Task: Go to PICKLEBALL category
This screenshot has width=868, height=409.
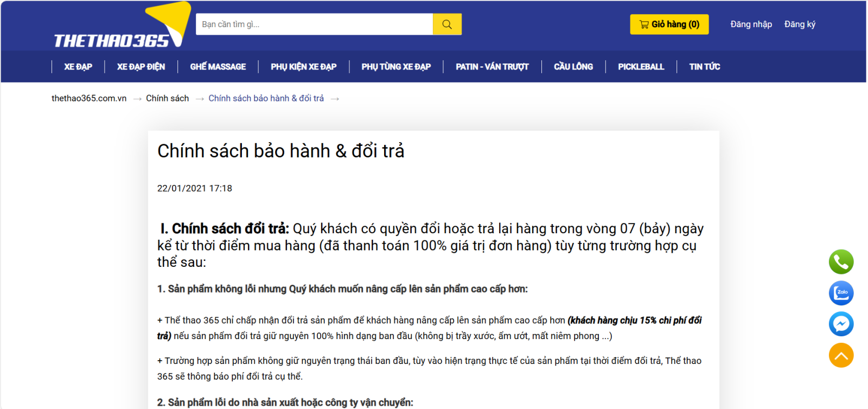Action: point(641,67)
